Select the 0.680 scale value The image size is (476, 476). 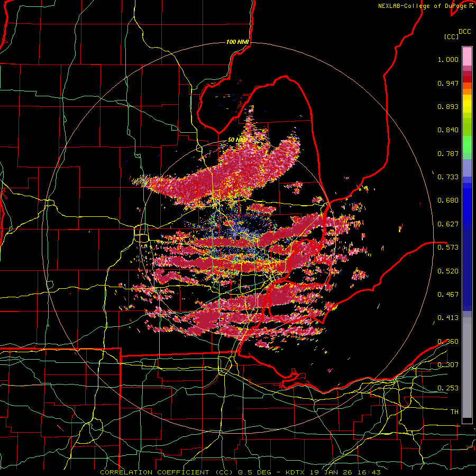coord(448,200)
